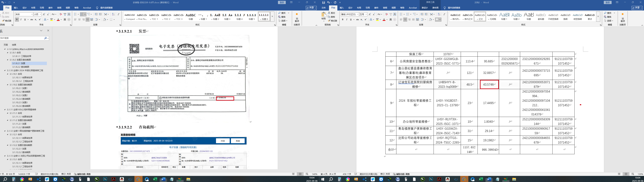644x182 pixels.
Task: Click Copy (复制) in the 文档2 ribbon
Action: [x=331, y=17]
